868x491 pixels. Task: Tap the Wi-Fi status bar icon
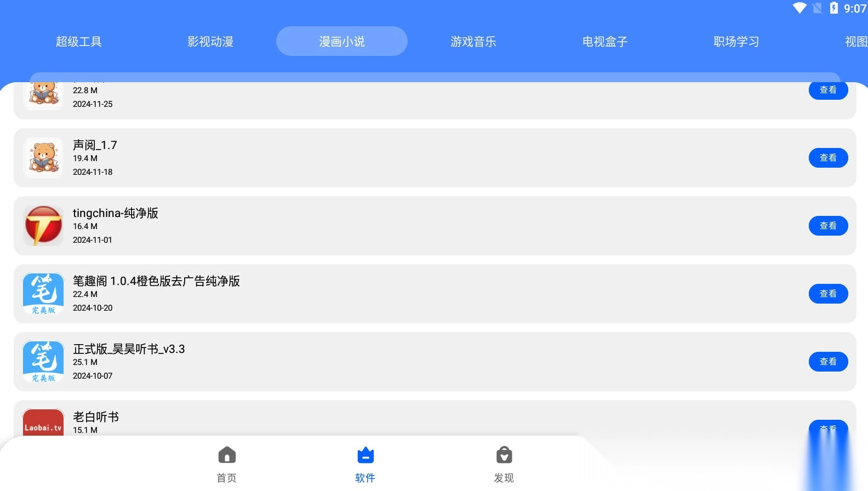tap(799, 8)
